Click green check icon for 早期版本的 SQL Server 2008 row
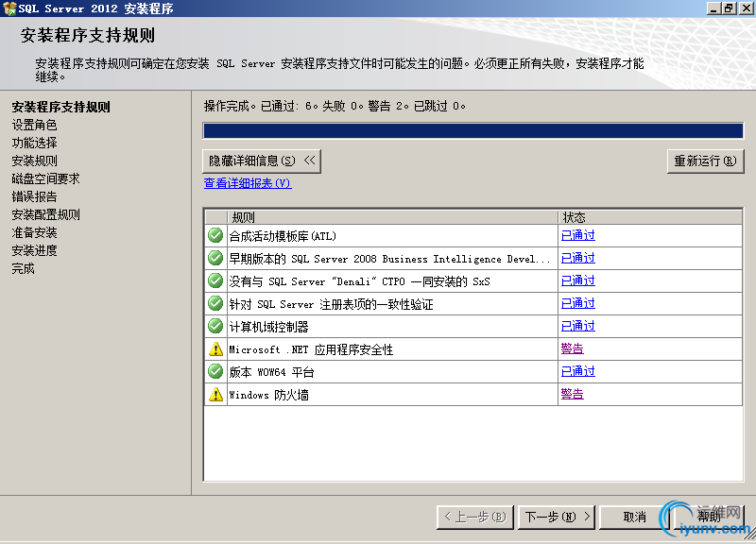Screen dimensions: 756x544 pyautogui.click(x=215, y=258)
